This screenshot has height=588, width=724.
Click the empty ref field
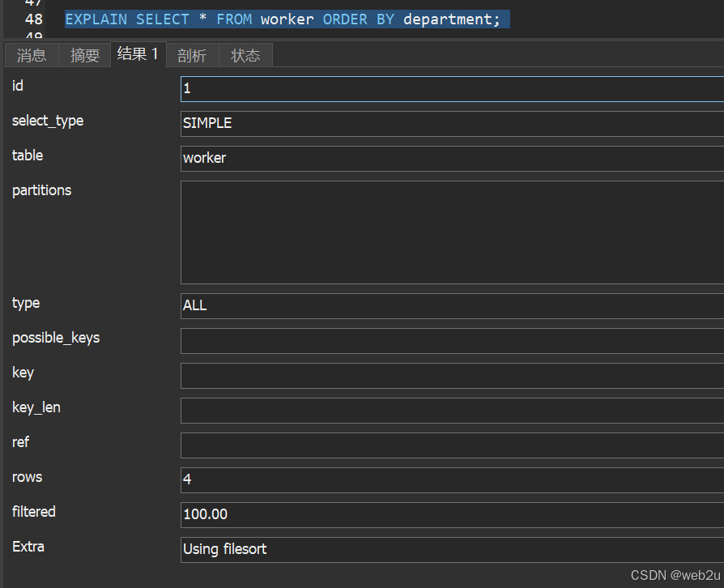(x=452, y=445)
